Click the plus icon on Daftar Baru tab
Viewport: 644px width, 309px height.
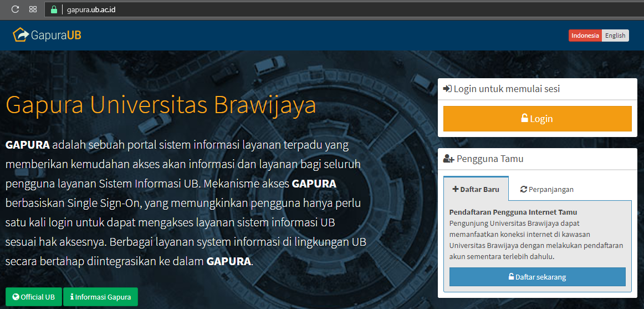pos(455,189)
